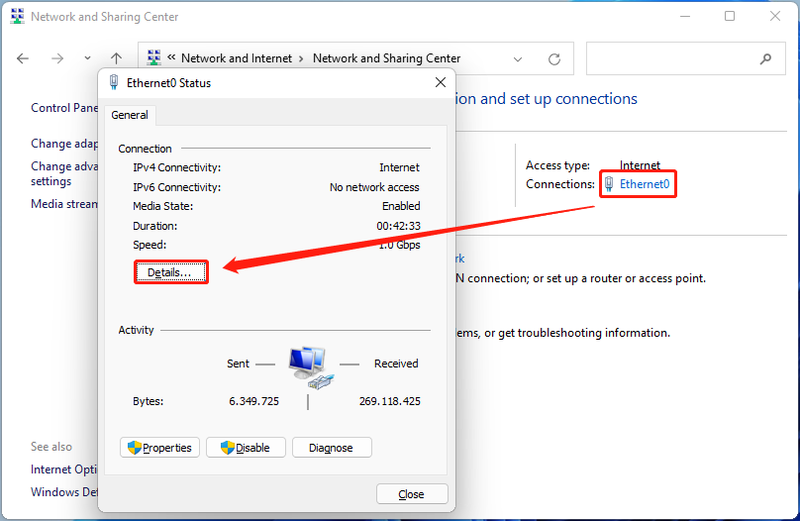Expand the address bar history dropdown
Screen dimensions: 800x521
click(518, 59)
